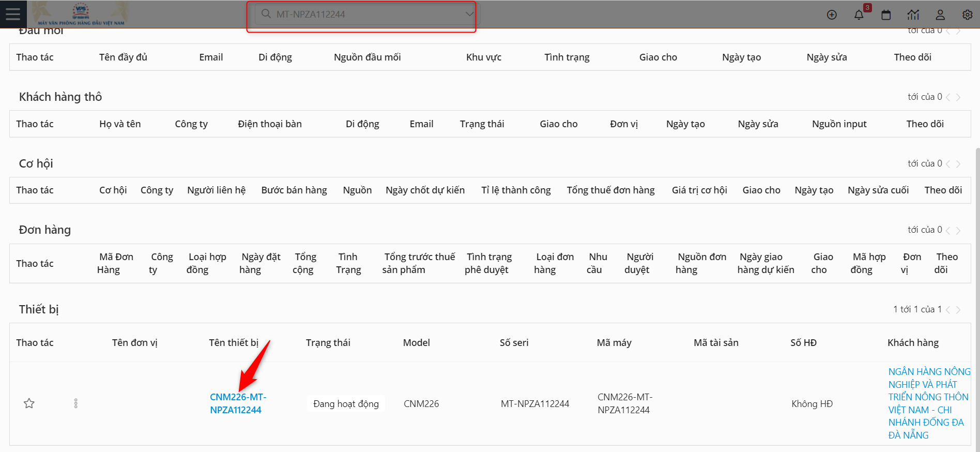This screenshot has width=980, height=452.
Task: Click Giá trị cơ hội column header
Action: pyautogui.click(x=699, y=190)
